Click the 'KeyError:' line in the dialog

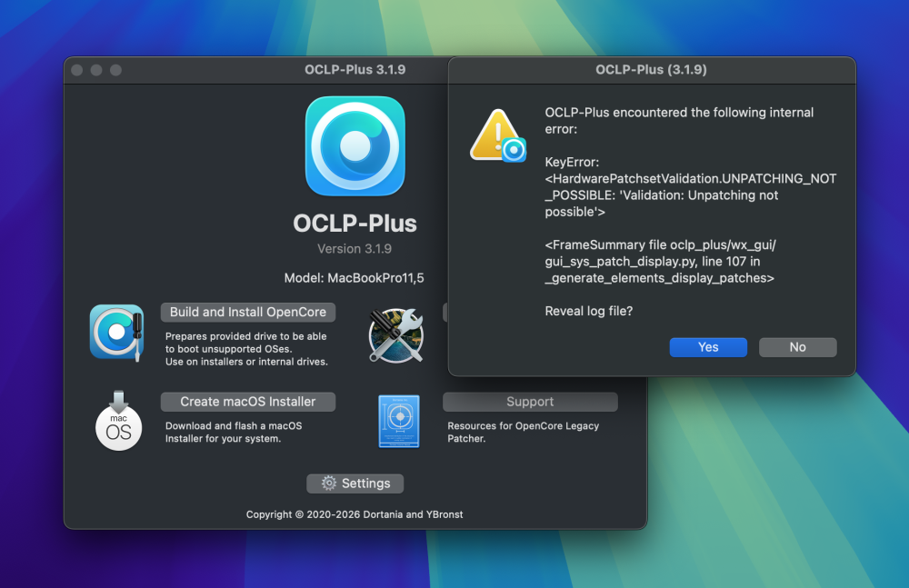tap(572, 163)
